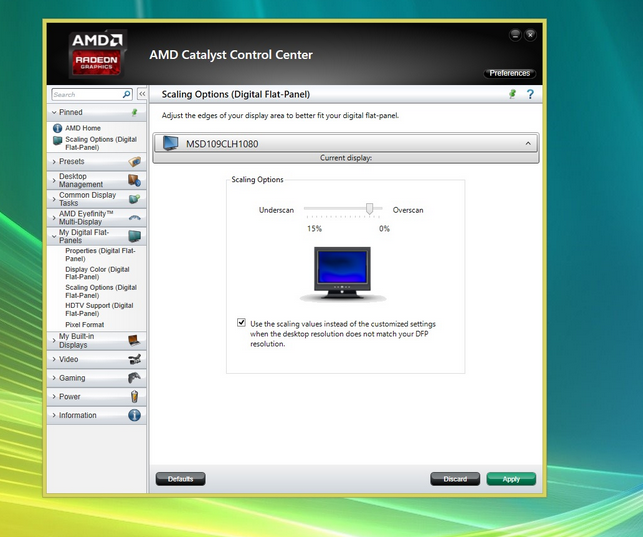Click the AMD Radeon Graphics logo
The image size is (643, 537).
tap(97, 53)
